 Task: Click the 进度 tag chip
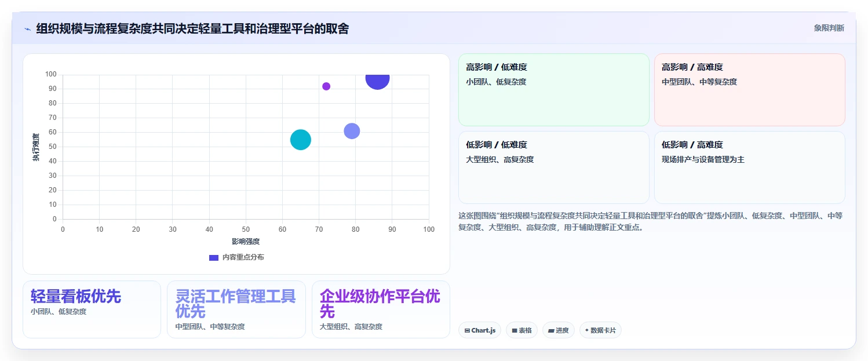click(559, 330)
